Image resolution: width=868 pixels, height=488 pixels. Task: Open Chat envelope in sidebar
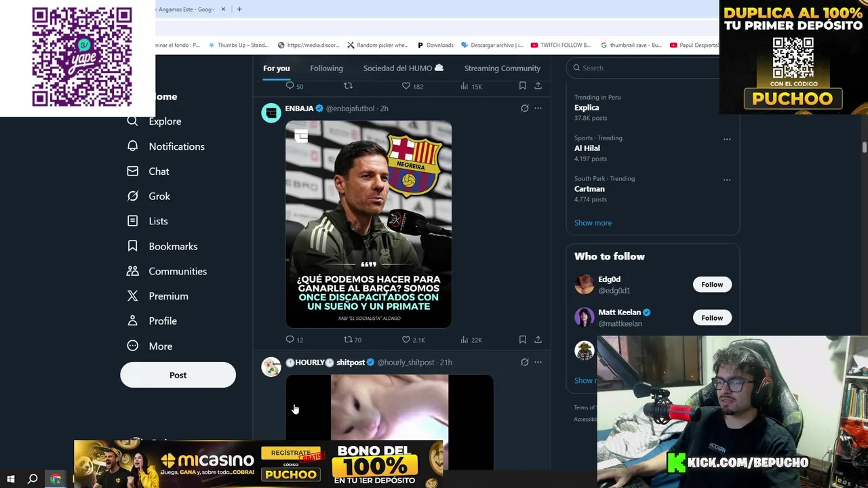click(x=133, y=171)
